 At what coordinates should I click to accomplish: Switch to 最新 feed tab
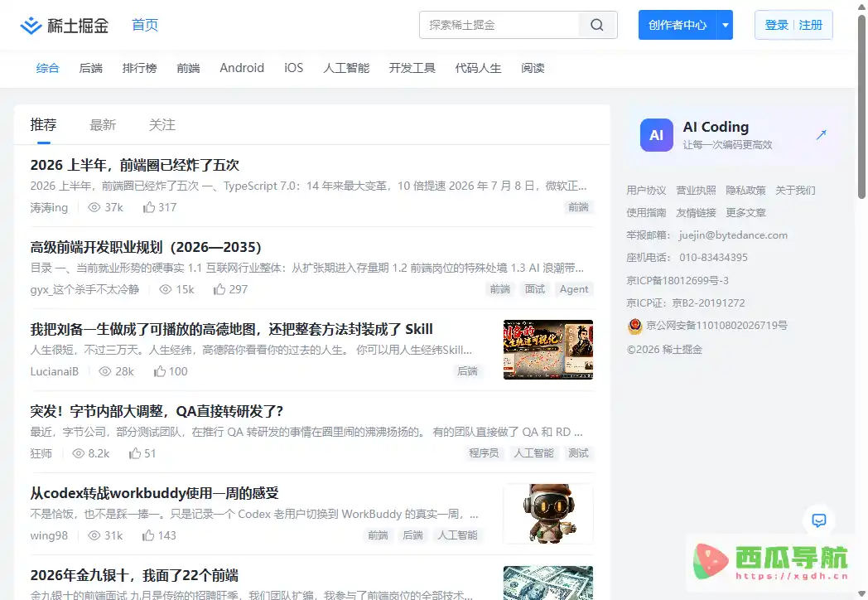click(x=103, y=125)
